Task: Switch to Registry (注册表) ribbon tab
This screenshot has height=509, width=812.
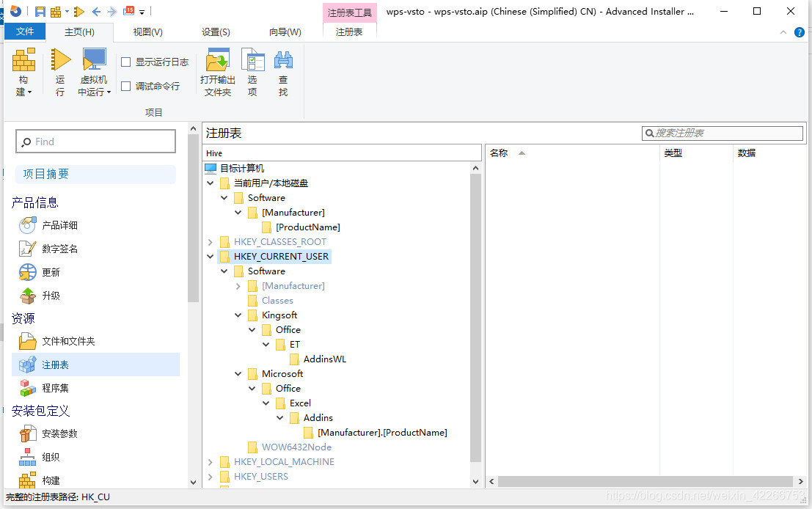Action: point(349,32)
